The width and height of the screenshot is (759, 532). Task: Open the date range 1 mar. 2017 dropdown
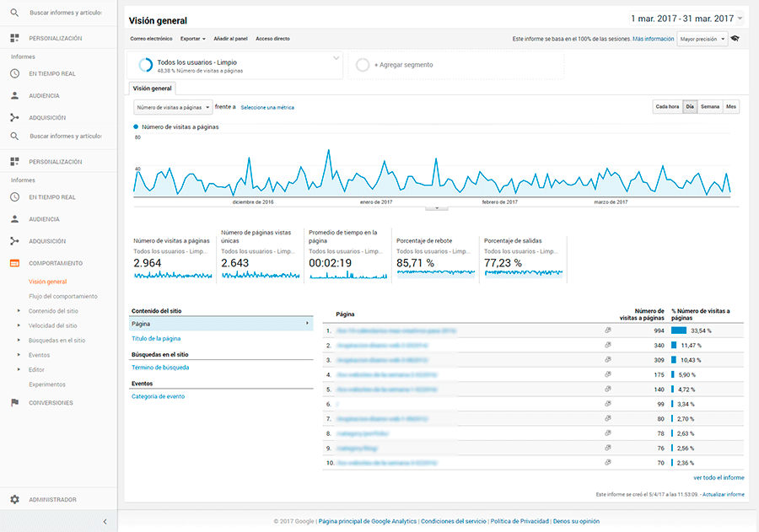click(686, 19)
